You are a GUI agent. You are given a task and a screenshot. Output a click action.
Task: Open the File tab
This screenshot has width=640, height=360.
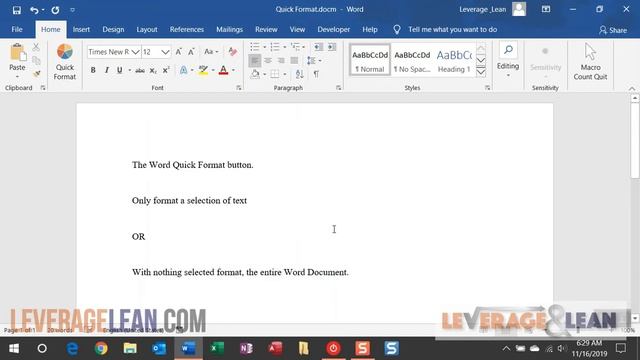coord(17,29)
